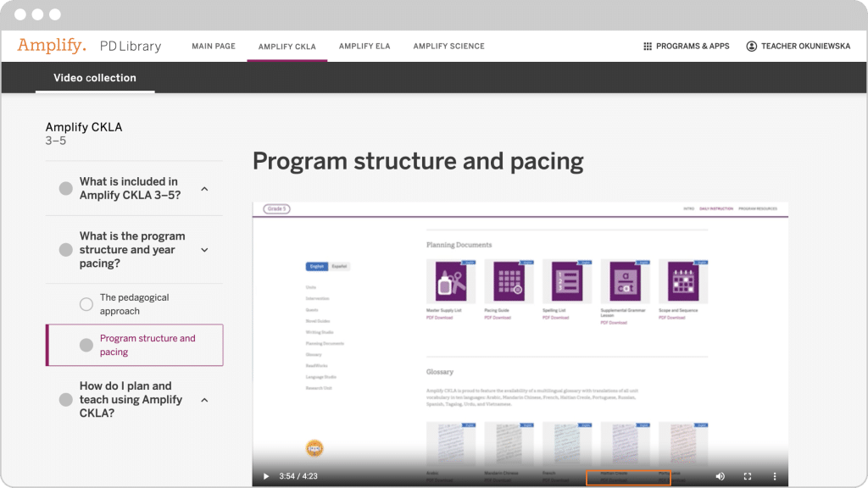Viewport: 868px width, 488px height.
Task: Expand How do I plan and teach chevron
Action: point(204,400)
